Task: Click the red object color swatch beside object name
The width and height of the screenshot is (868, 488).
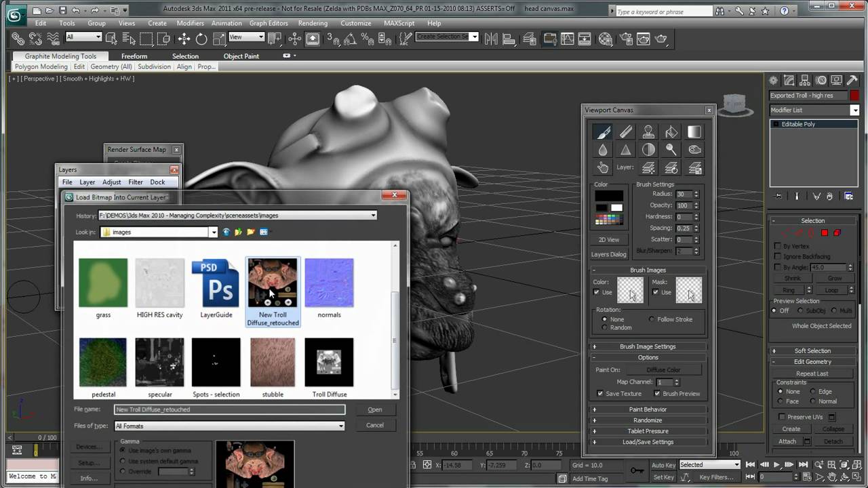Action: 854,96
